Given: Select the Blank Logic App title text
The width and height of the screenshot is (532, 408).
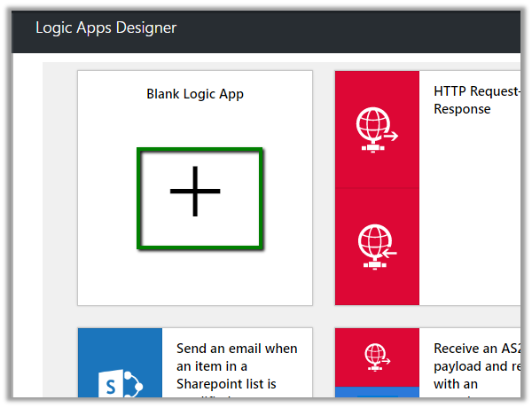Looking at the screenshot, I should click(195, 94).
